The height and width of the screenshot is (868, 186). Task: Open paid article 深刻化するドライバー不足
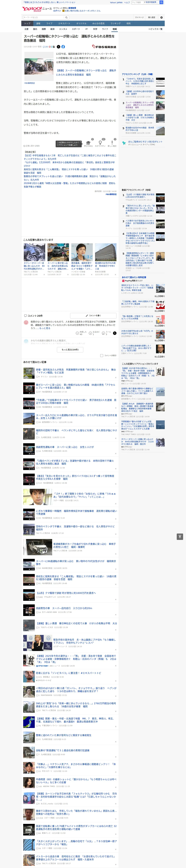pos(137,287)
